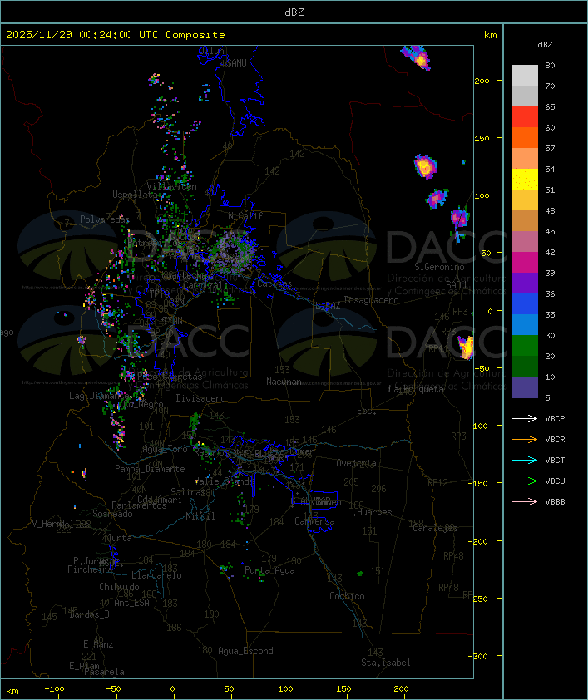Click the VBCT legend label
Image resolution: width=588 pixels, height=700 pixels.
tap(555, 461)
